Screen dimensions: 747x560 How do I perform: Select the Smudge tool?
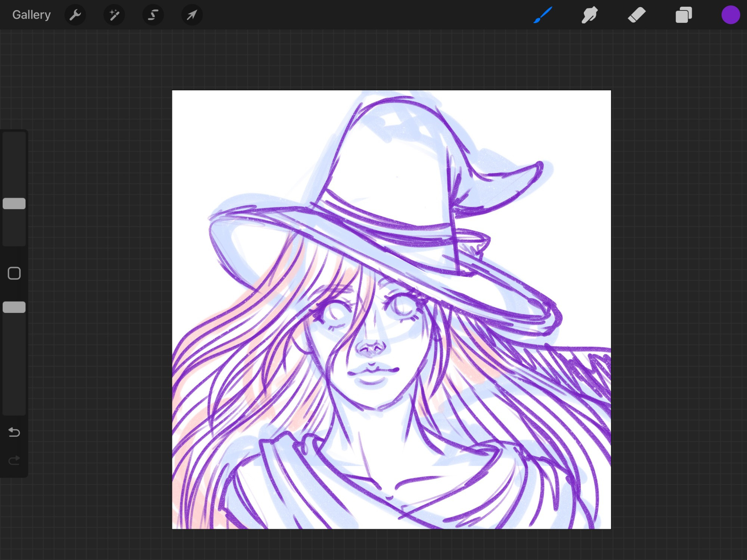point(589,15)
